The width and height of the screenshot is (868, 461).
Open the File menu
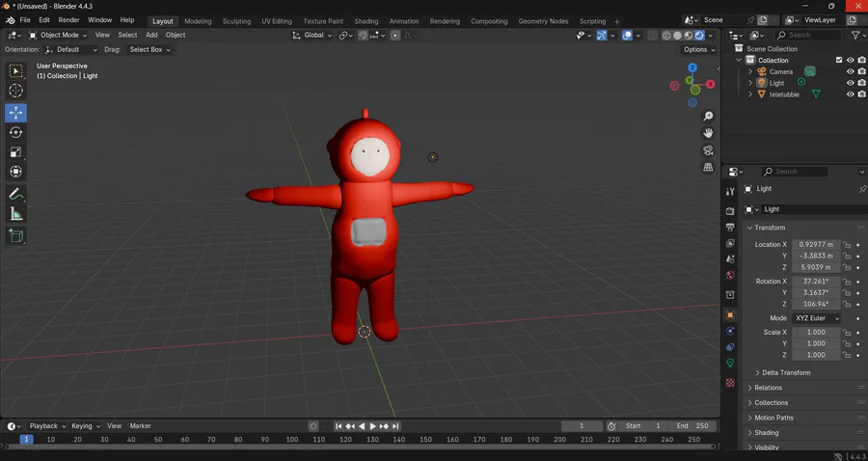click(25, 20)
